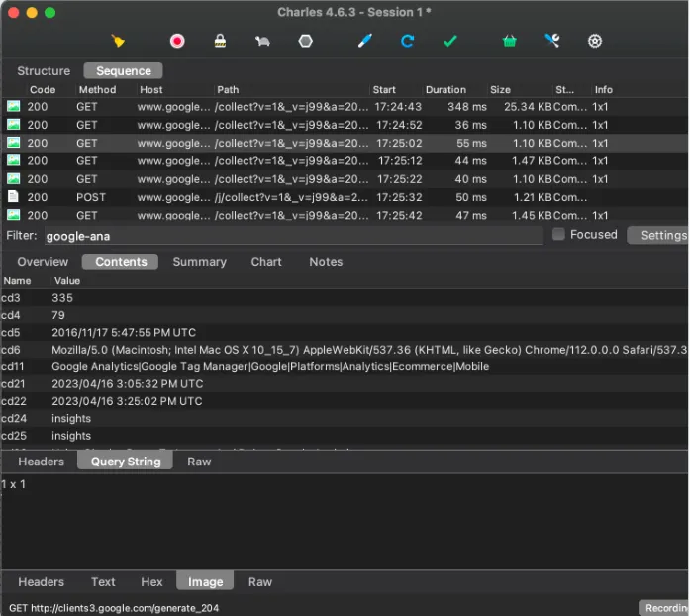Sort by the Duration column header
This screenshot has height=616, width=690.
pyautogui.click(x=445, y=90)
